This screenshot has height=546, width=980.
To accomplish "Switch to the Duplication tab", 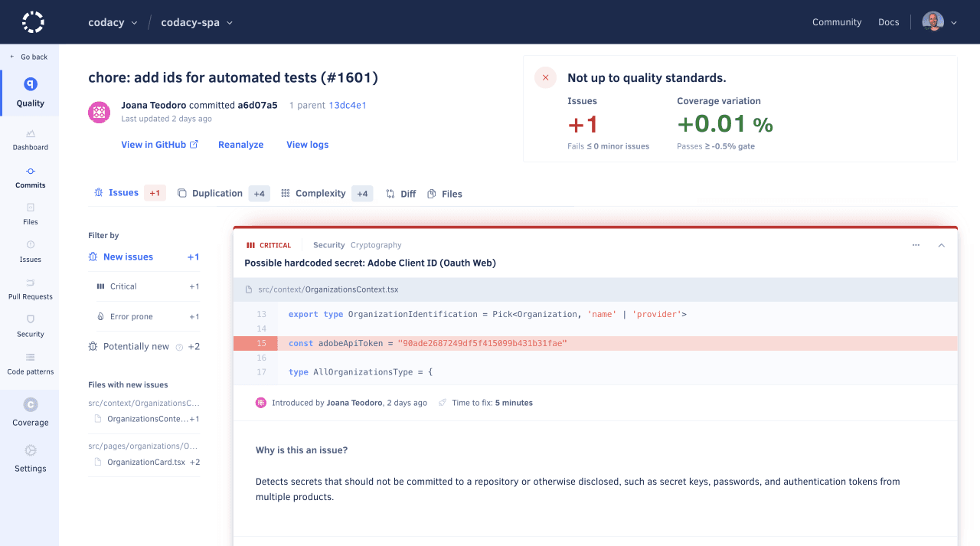I will coord(217,193).
